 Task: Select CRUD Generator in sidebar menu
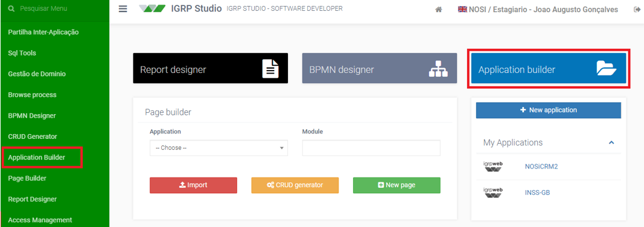tap(33, 136)
